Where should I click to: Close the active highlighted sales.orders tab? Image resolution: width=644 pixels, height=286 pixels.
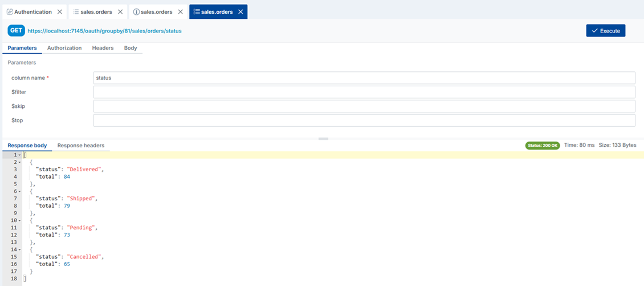pyautogui.click(x=241, y=12)
